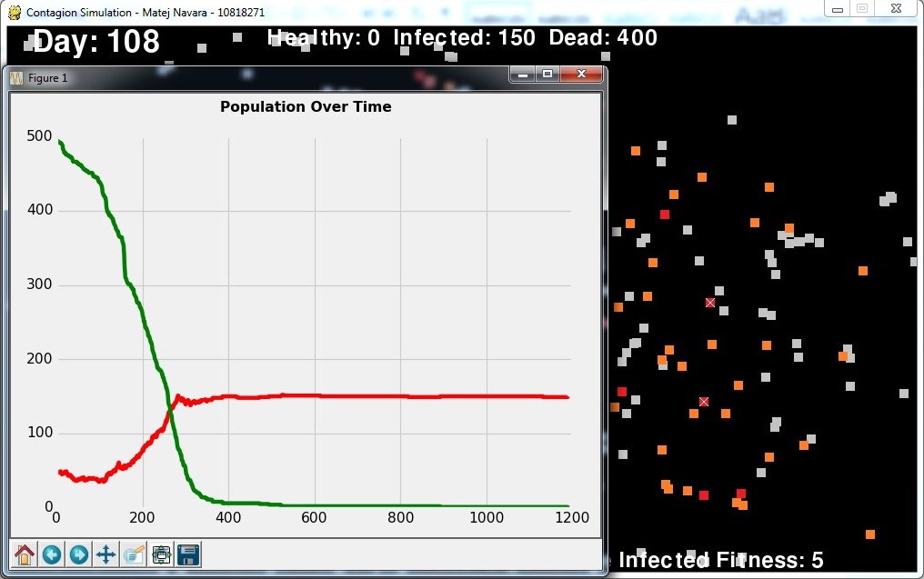Minimize the Figure 1 window
This screenshot has width=924, height=579.
click(524, 75)
